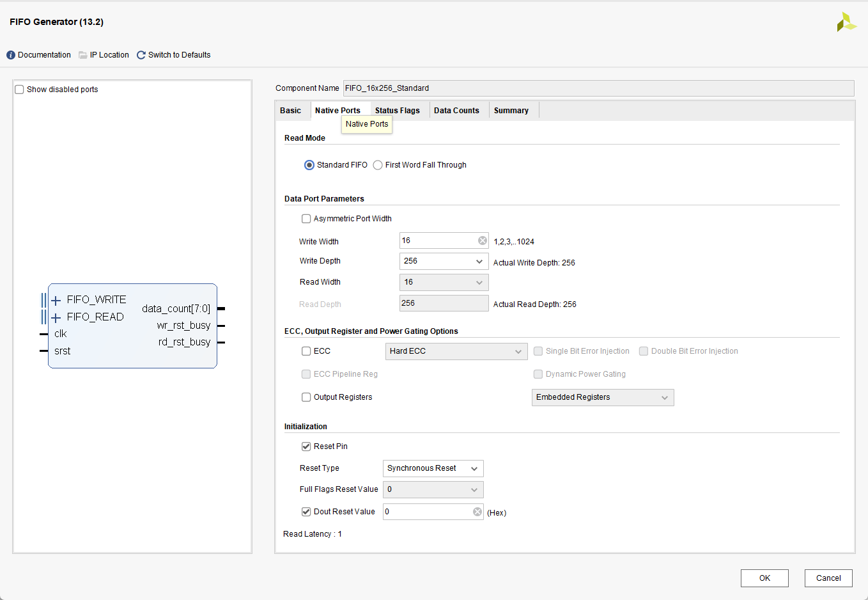This screenshot has width=868, height=600.
Task: Click the rd_rst_busy port label
Action: coord(184,342)
